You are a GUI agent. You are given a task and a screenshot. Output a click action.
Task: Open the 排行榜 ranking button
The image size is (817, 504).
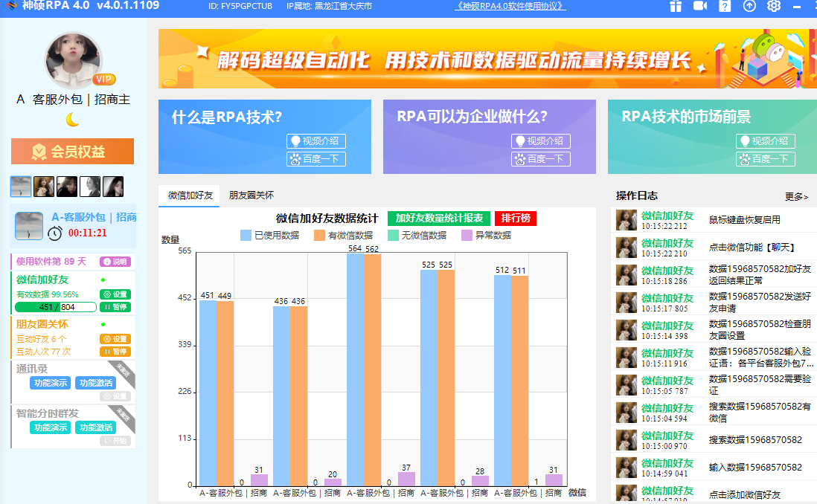[516, 218]
